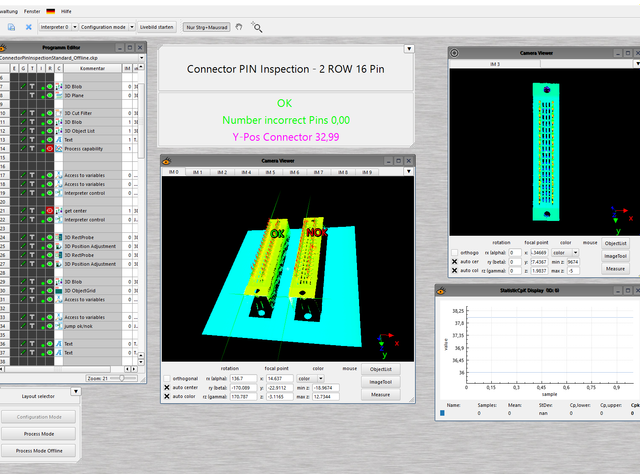640x474 pixels.
Task: Click red status icon on Process capability row
Action: [50, 149]
